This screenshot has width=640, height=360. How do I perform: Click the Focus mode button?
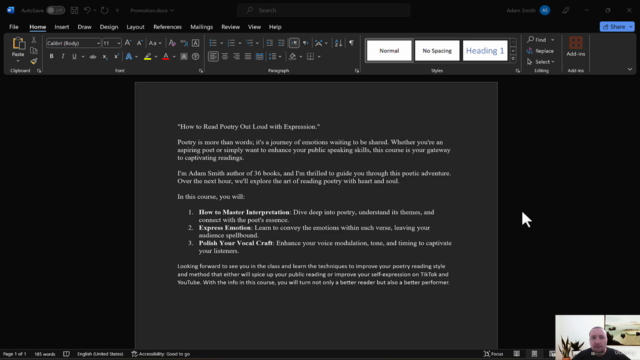coord(493,354)
